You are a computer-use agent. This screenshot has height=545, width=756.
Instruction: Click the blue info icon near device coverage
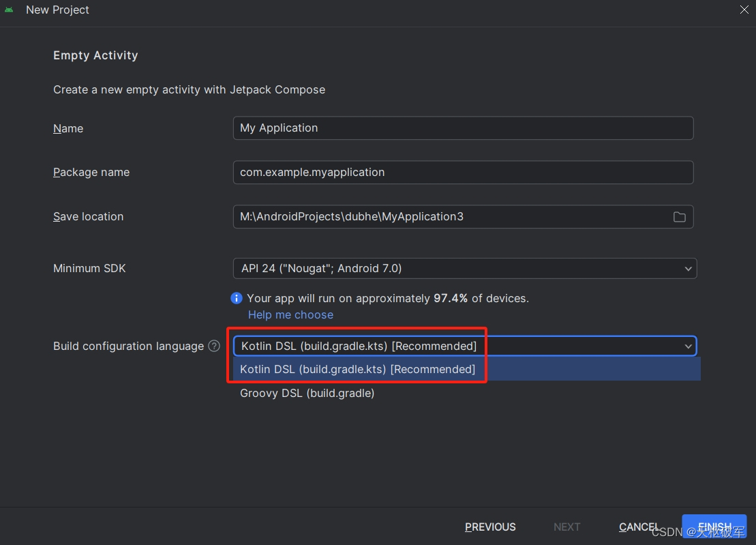pyautogui.click(x=236, y=298)
